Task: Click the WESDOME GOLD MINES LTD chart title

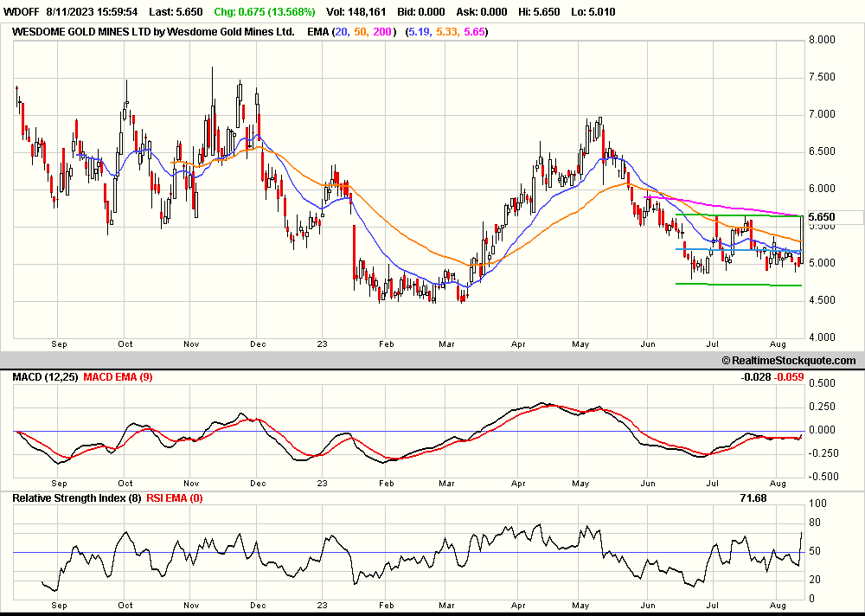Action: tap(153, 32)
